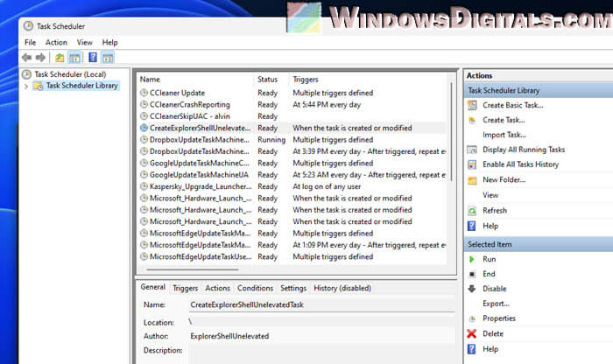
Task: Click Import Task... action link
Action: pyautogui.click(x=504, y=135)
